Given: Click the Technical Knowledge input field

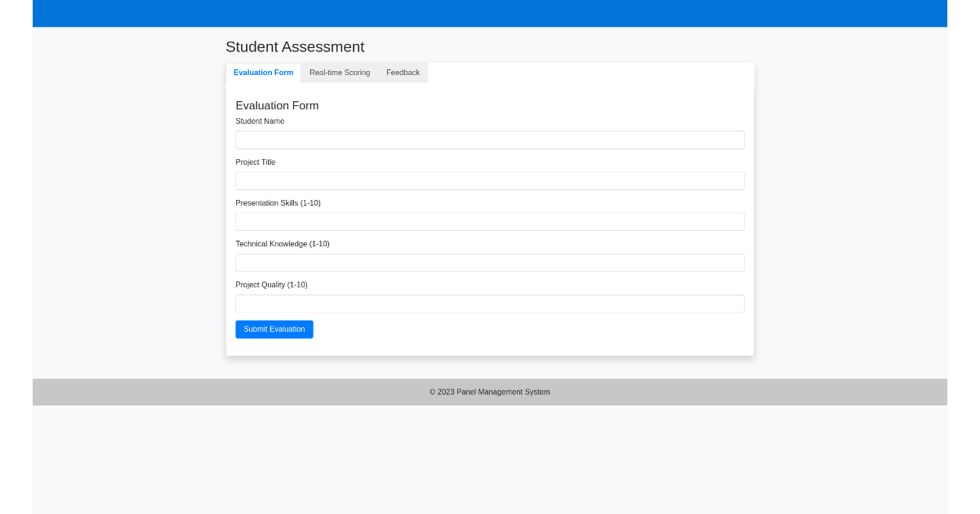Looking at the screenshot, I should (x=489, y=262).
